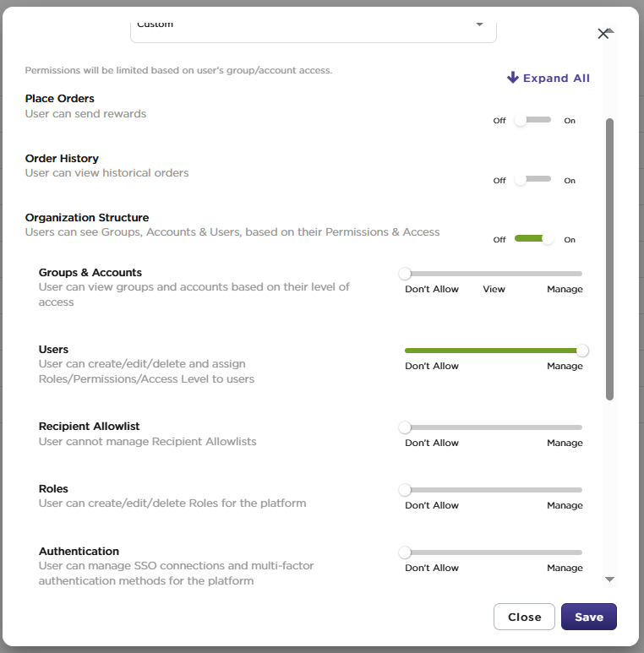Toggle the Order History switch
This screenshot has width=644, height=653.
pyautogui.click(x=532, y=180)
